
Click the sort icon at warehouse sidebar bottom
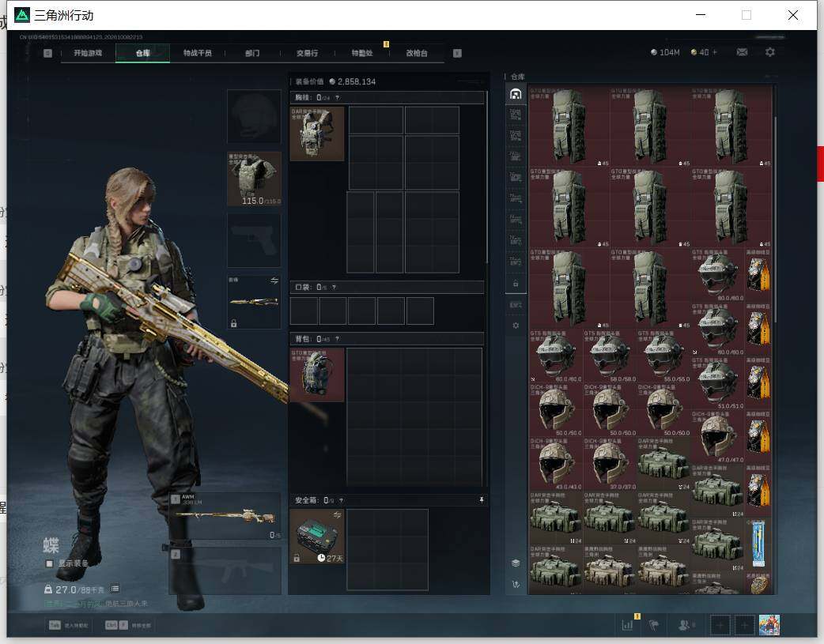tap(516, 584)
